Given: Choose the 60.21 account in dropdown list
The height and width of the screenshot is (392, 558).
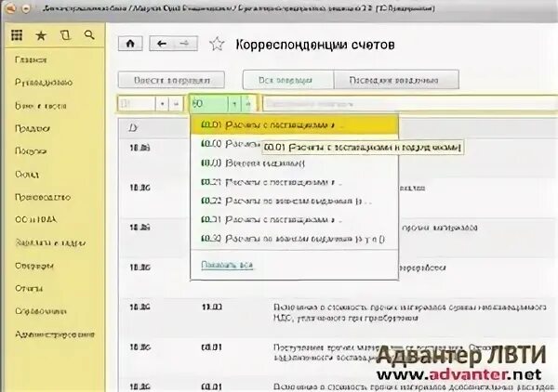Looking at the screenshot, I should point(294,182).
